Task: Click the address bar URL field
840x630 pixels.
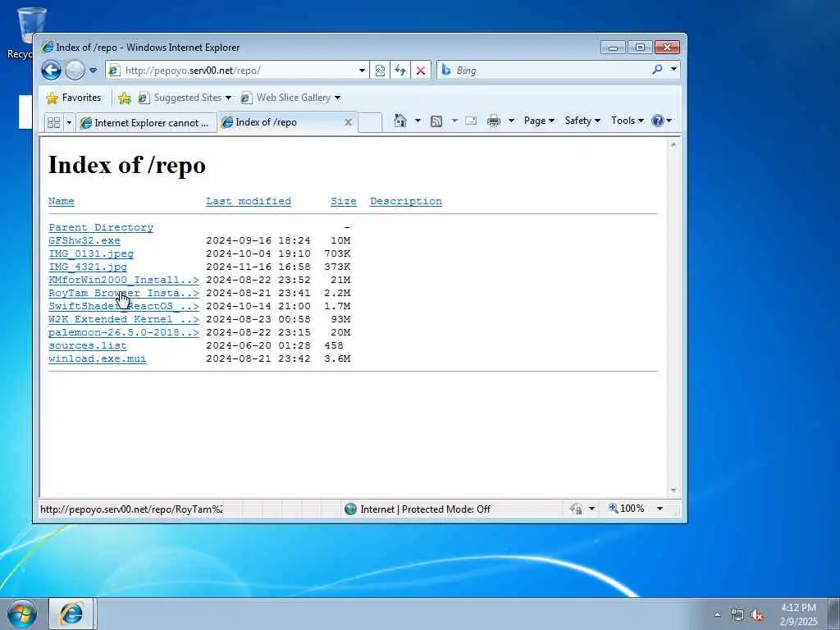Action: tap(231, 71)
